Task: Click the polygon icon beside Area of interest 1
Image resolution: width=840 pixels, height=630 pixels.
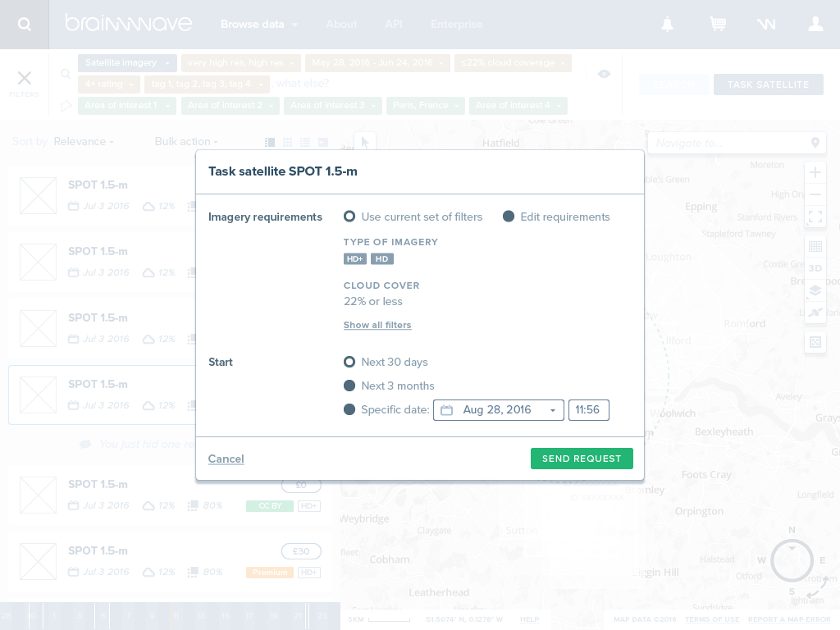Action: (x=66, y=106)
